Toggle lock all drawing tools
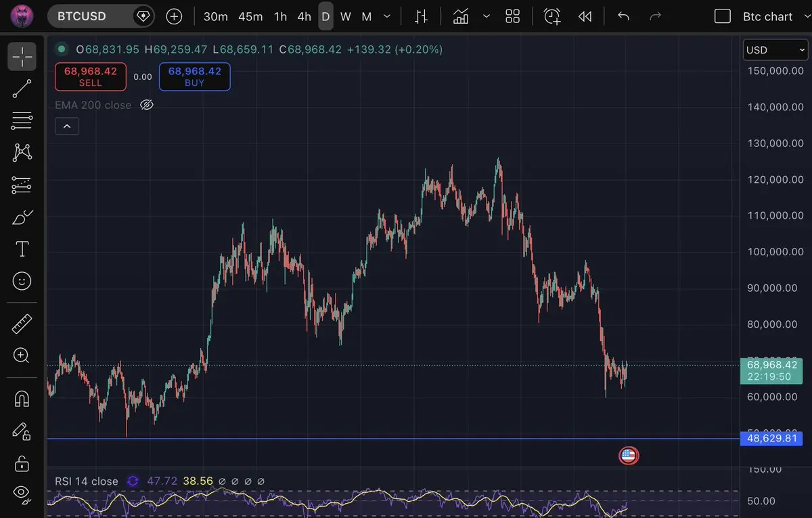812x518 pixels. [22, 464]
